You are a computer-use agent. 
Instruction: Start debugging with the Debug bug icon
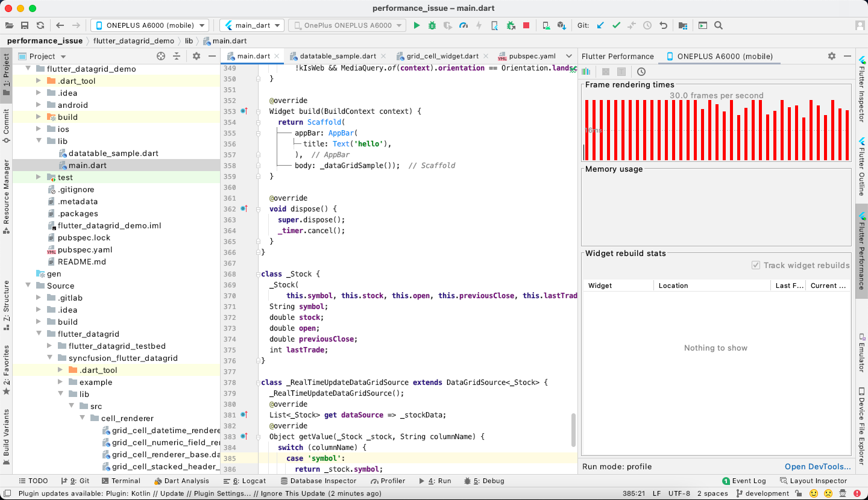[x=433, y=25]
